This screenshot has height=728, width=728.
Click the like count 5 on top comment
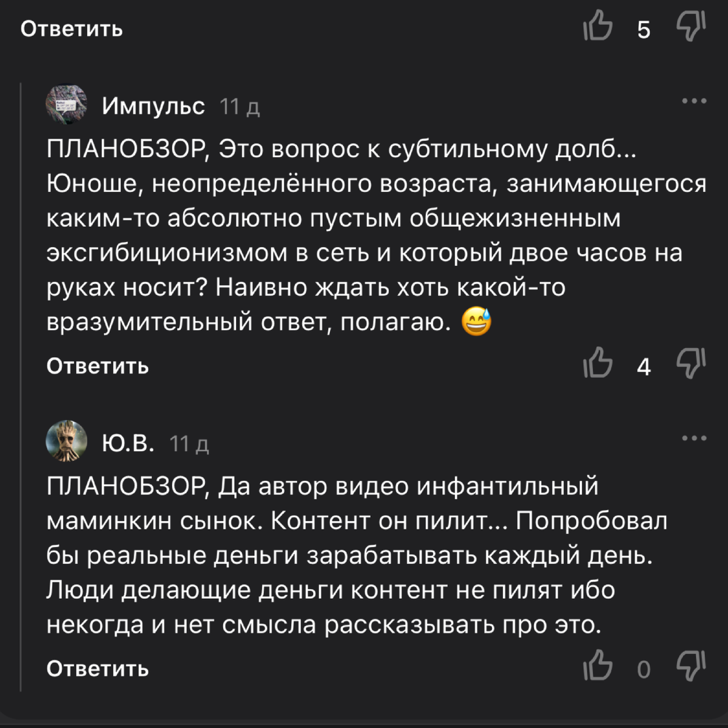click(644, 30)
